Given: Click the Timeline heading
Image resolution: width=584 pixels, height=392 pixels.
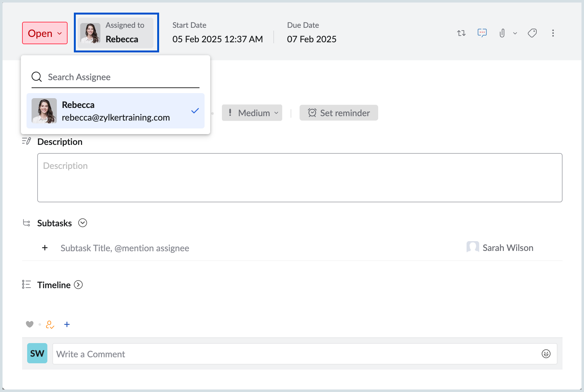Looking at the screenshot, I should 54,285.
